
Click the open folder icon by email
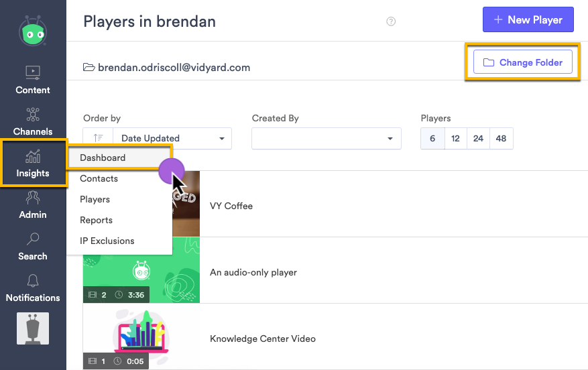[89, 68]
